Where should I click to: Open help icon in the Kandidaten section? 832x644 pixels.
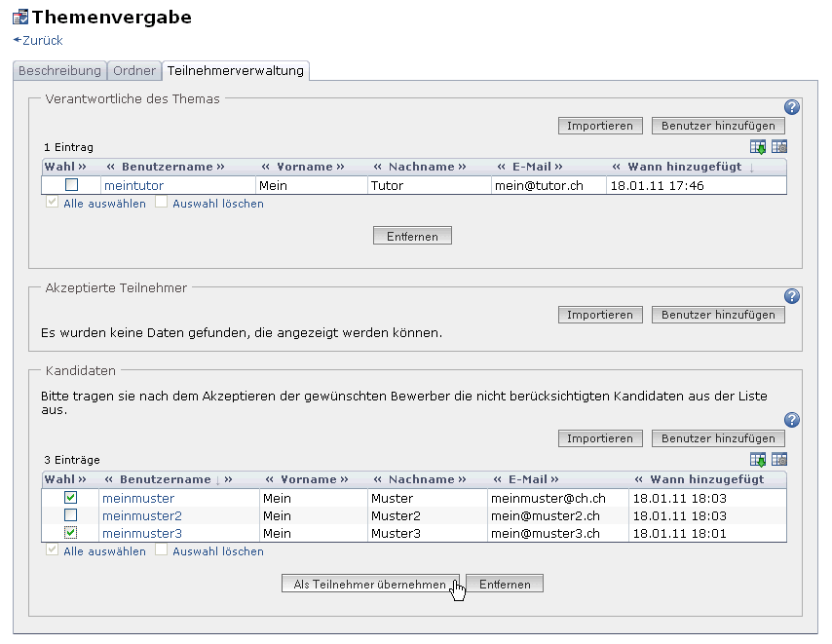pyautogui.click(x=791, y=420)
